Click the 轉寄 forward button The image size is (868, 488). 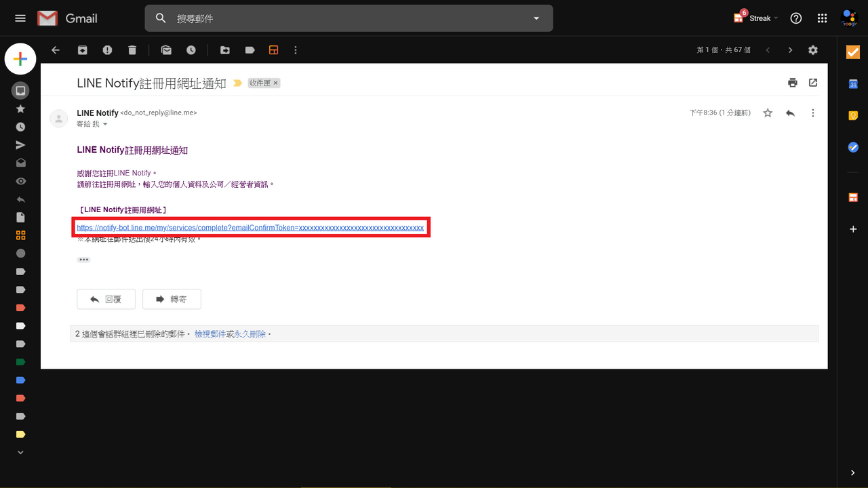click(x=172, y=299)
